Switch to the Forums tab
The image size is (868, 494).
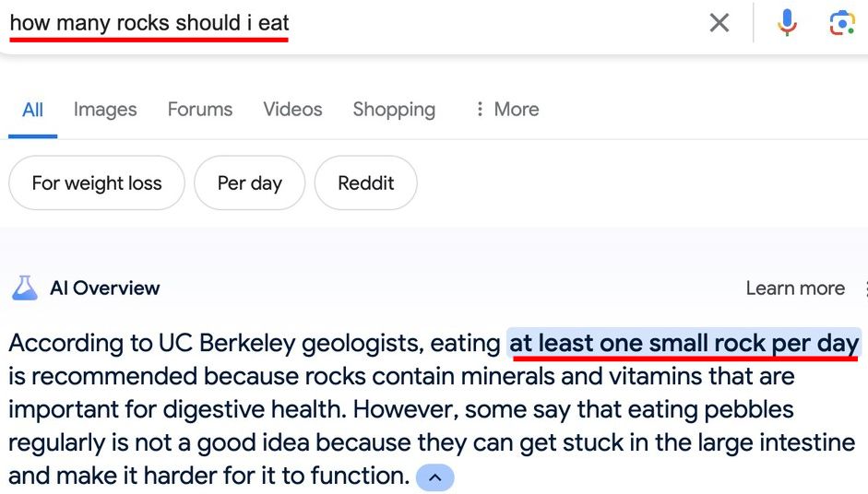[x=199, y=109]
